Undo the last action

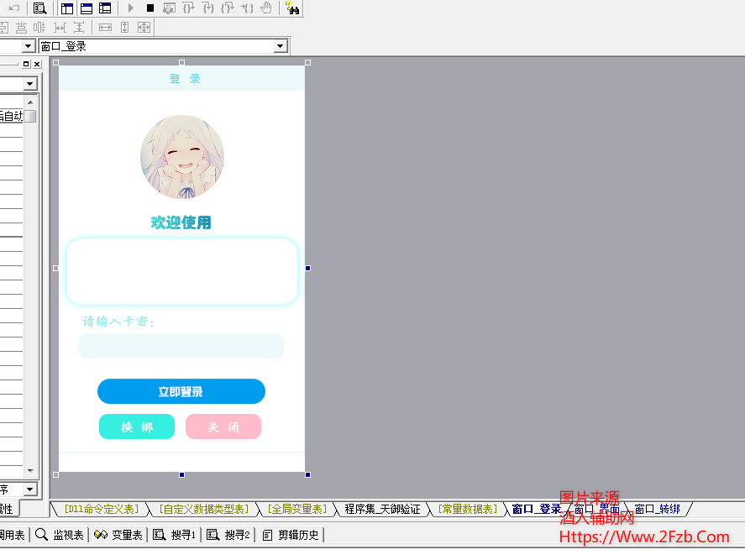(13, 8)
